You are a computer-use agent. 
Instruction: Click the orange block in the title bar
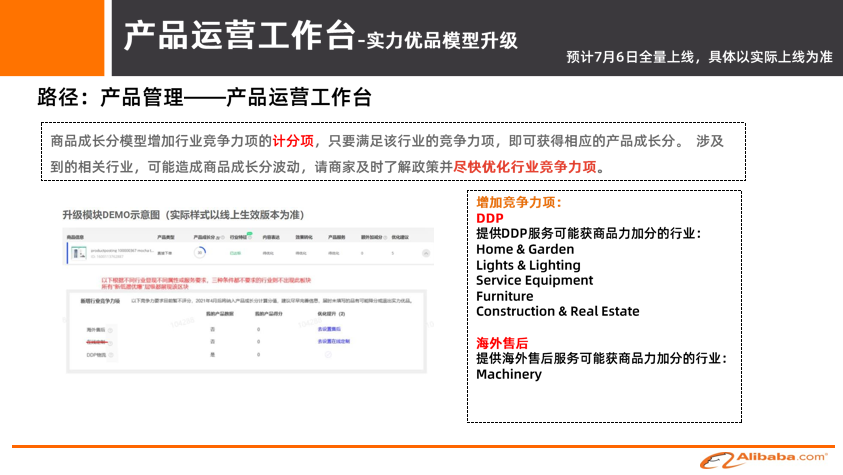coord(52,37)
